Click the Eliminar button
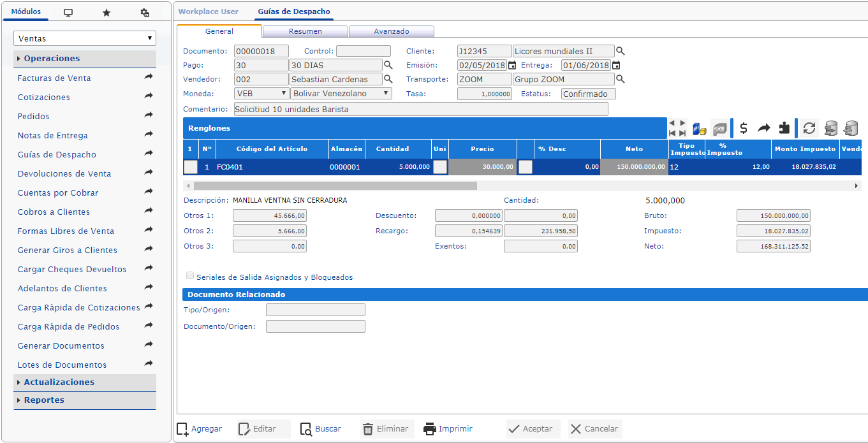 387,429
